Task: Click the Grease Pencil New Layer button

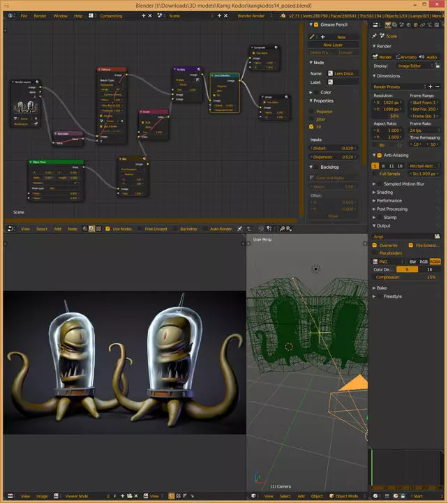Action: click(x=333, y=45)
